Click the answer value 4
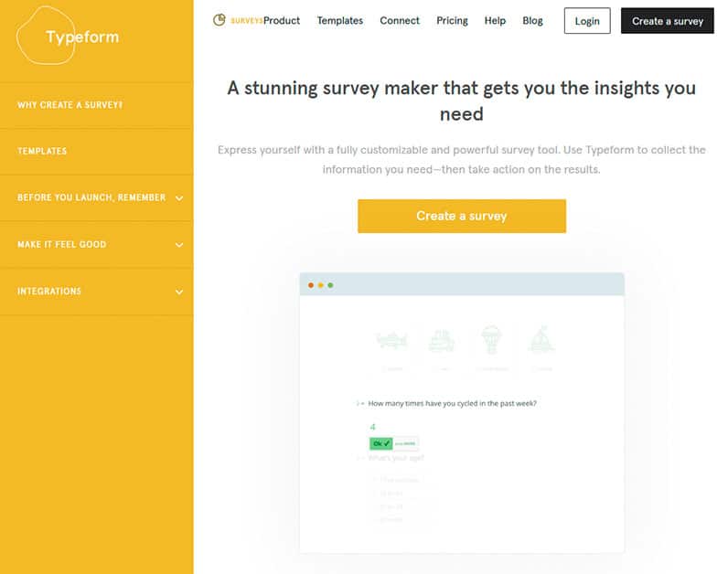 (372, 427)
